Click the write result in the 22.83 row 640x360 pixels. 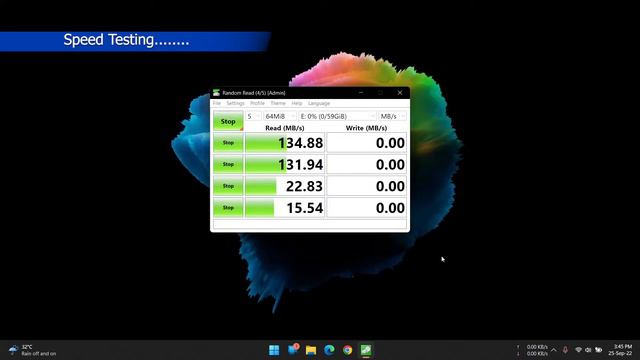367,186
